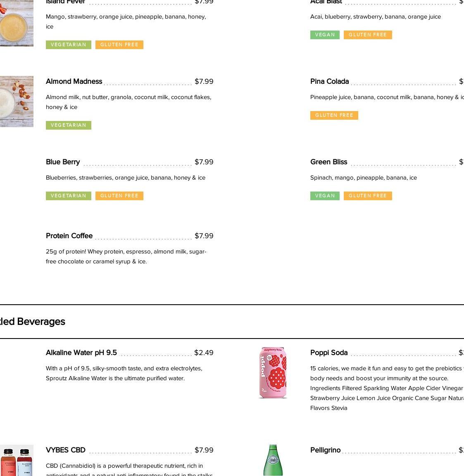Screen dimensions: 464x476
Task: Open the Green Bliss smoothie title
Action: click(x=328, y=162)
